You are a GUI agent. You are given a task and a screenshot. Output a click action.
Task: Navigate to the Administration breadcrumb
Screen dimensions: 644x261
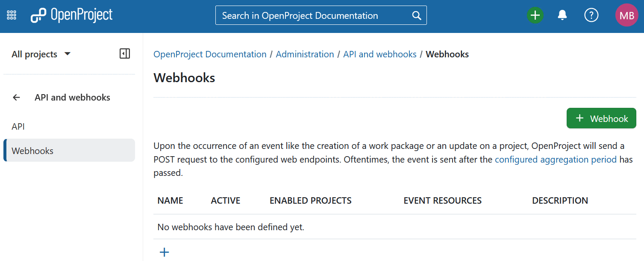[305, 54]
